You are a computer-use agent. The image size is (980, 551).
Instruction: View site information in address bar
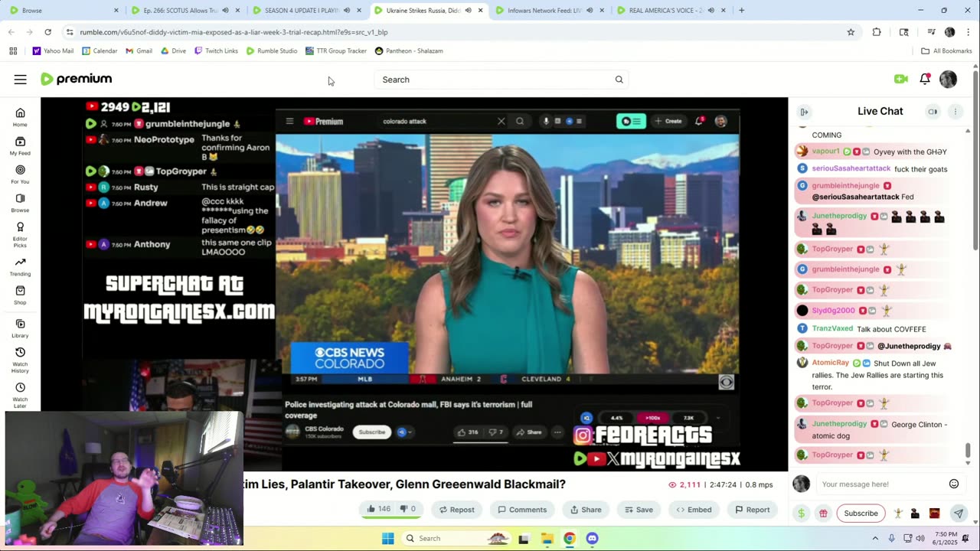click(x=70, y=32)
